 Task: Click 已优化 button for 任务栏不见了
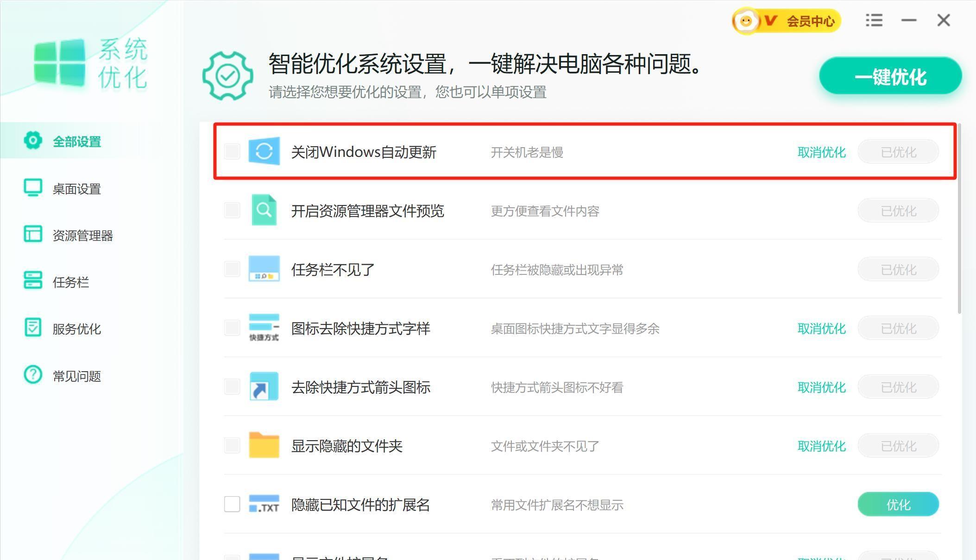tap(898, 269)
